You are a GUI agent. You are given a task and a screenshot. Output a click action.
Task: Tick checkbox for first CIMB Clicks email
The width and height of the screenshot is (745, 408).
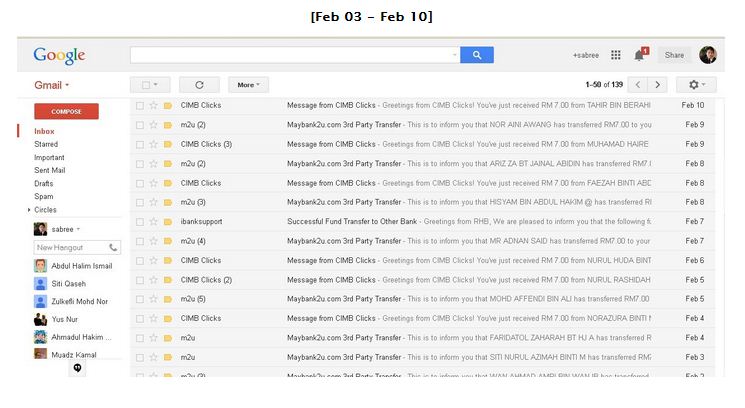click(140, 105)
